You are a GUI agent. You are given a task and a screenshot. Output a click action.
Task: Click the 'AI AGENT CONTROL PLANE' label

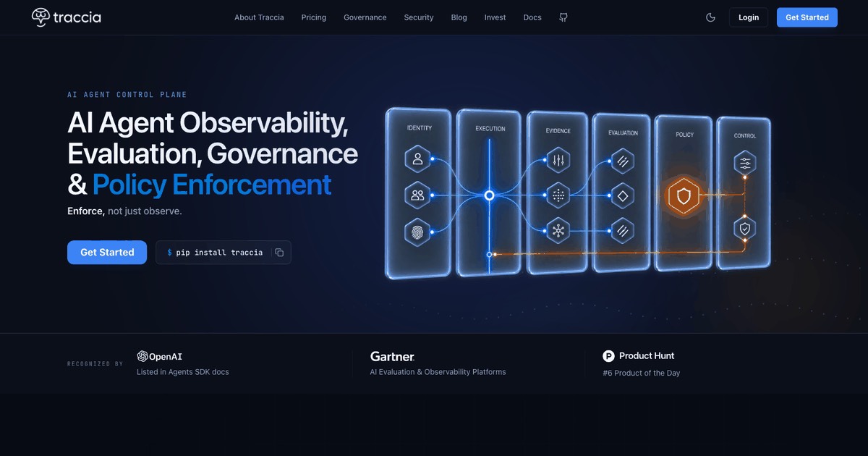[x=127, y=95]
